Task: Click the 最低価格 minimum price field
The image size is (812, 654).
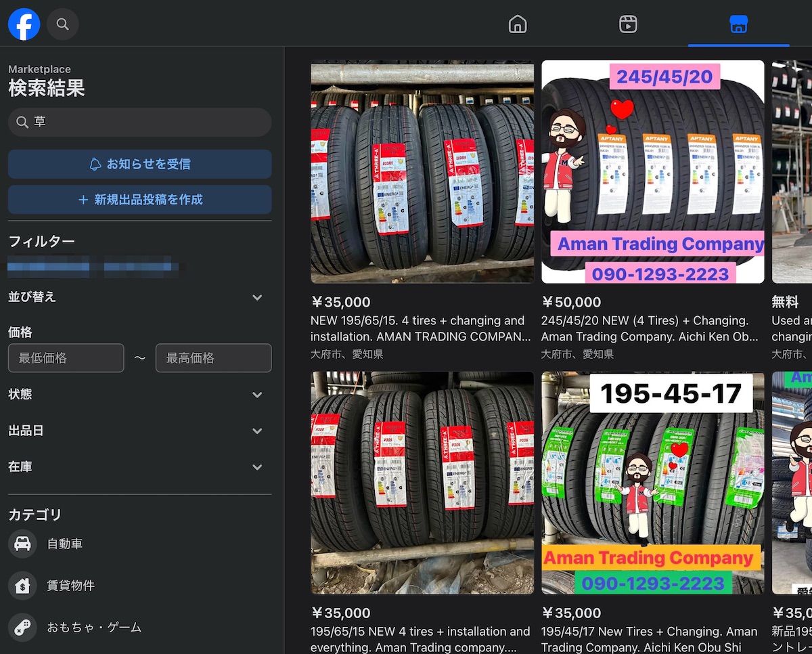Action: 66,358
